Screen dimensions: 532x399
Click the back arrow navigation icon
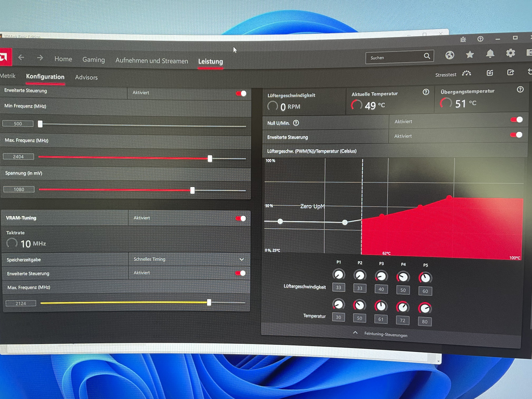21,57
